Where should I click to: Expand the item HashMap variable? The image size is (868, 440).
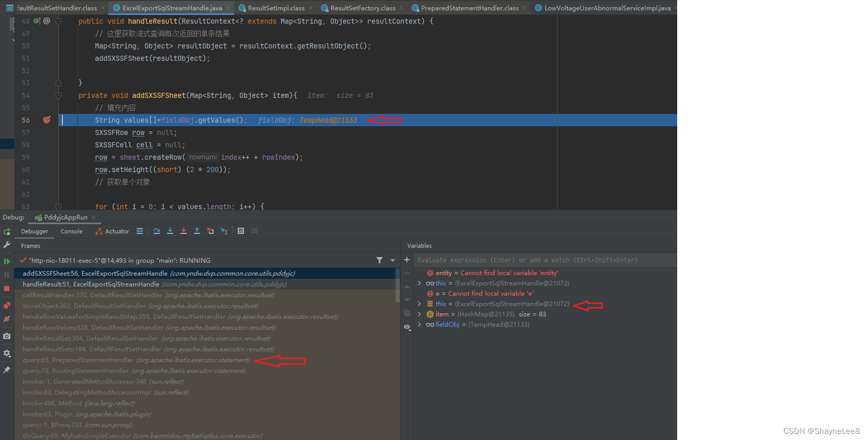(x=419, y=314)
